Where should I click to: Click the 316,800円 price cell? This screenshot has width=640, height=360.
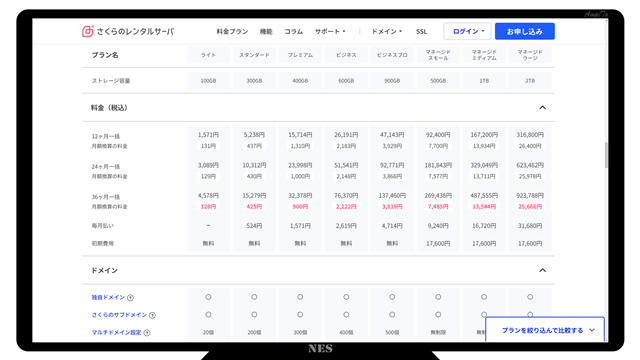pyautogui.click(x=530, y=135)
